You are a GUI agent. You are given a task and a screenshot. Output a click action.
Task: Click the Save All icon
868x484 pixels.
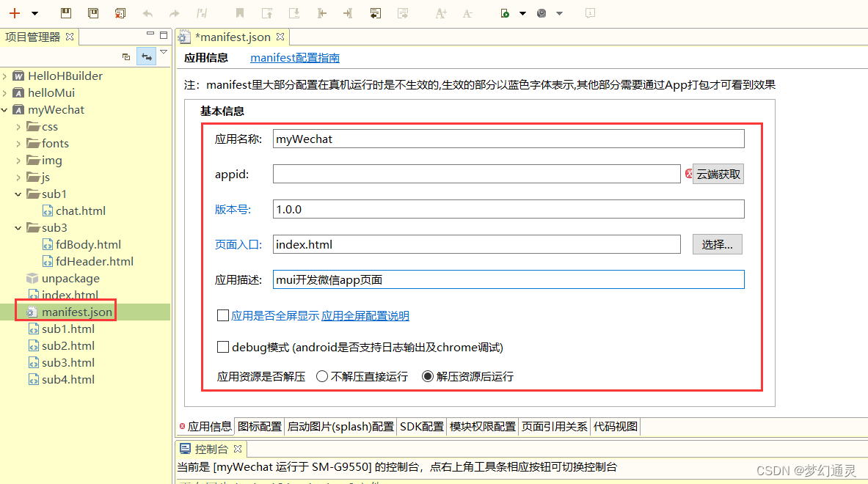pyautogui.click(x=92, y=12)
